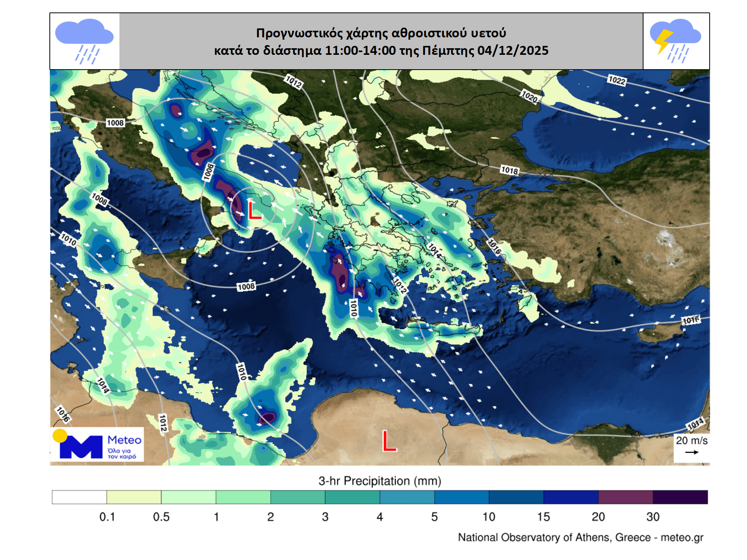Select the blue 5-10 mm legend swatch
The image size is (747, 560).
click(461, 497)
